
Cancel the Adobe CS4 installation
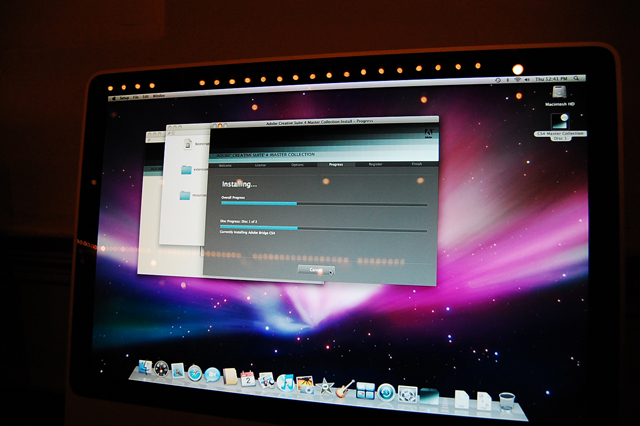[x=315, y=270]
